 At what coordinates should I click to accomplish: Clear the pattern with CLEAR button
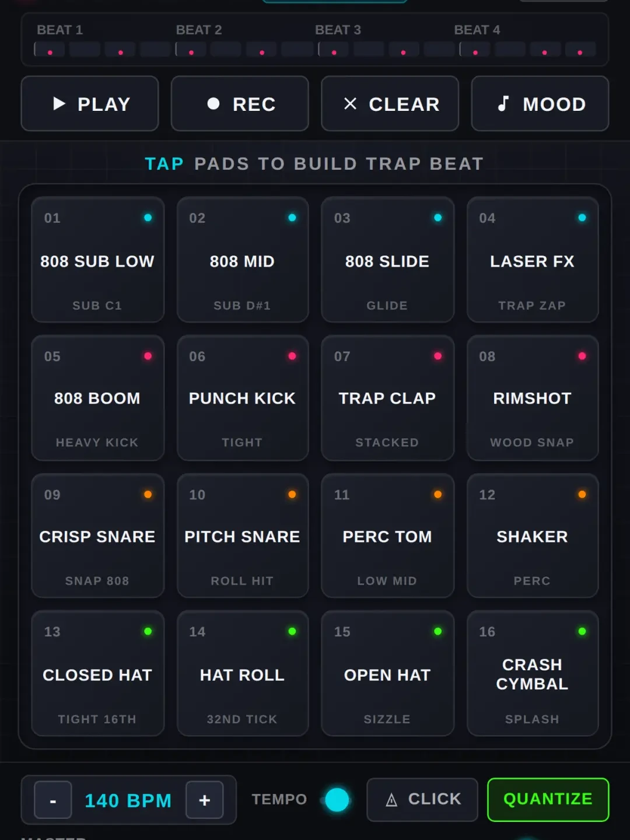tap(390, 104)
